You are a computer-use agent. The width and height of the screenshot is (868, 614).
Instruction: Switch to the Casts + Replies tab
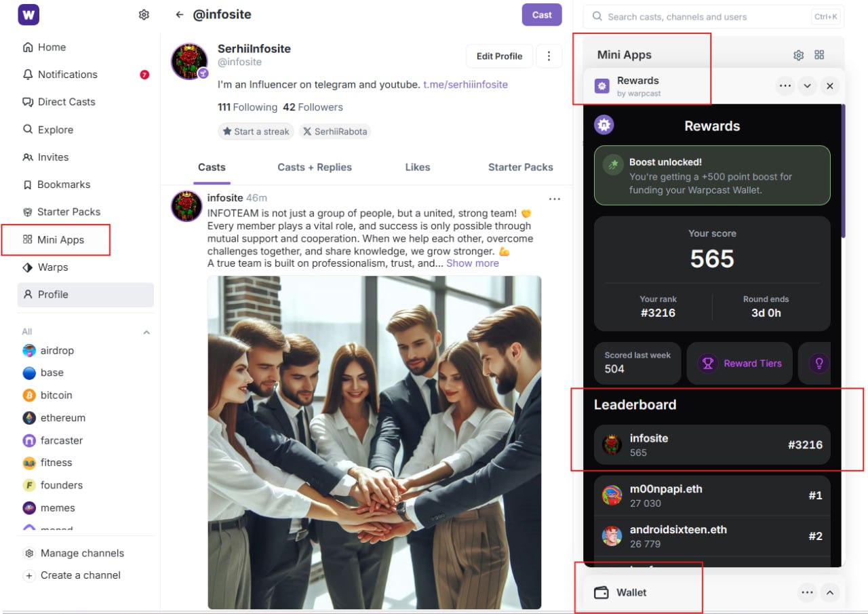[x=315, y=167]
